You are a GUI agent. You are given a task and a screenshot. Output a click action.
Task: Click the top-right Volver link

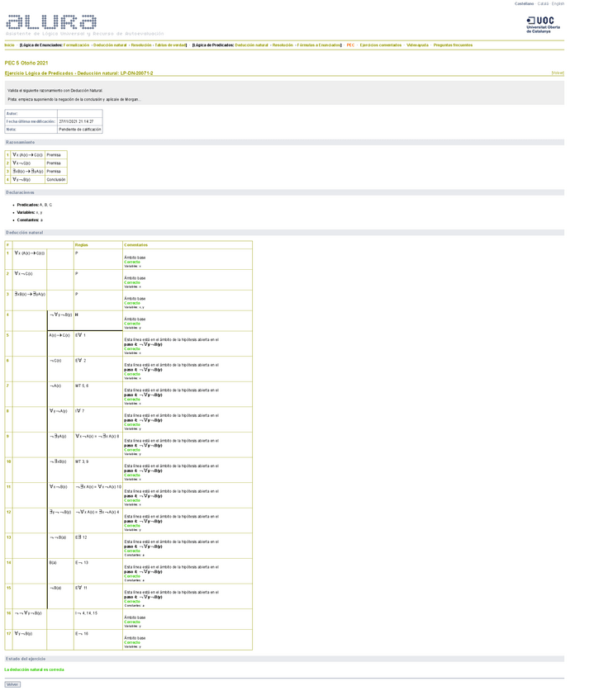pyautogui.click(x=558, y=73)
